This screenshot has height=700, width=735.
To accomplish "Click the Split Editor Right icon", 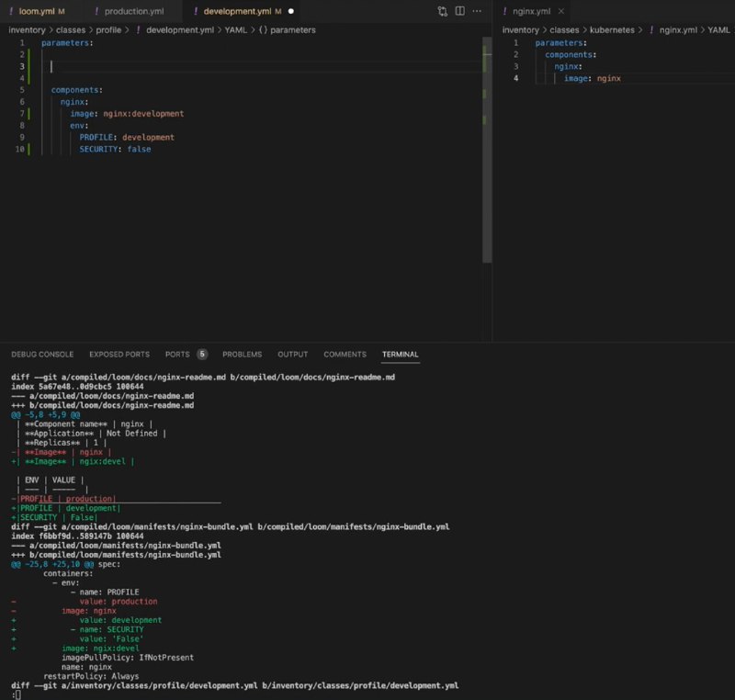I will (x=460, y=11).
